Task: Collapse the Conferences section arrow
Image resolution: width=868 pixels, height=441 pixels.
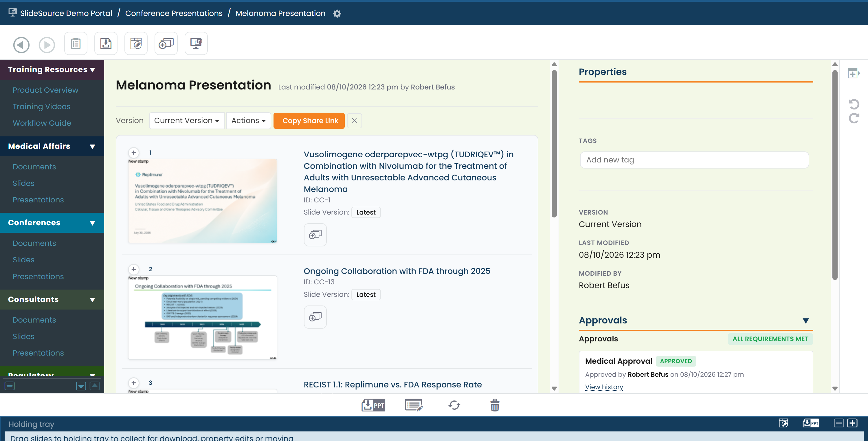Action: tap(92, 223)
